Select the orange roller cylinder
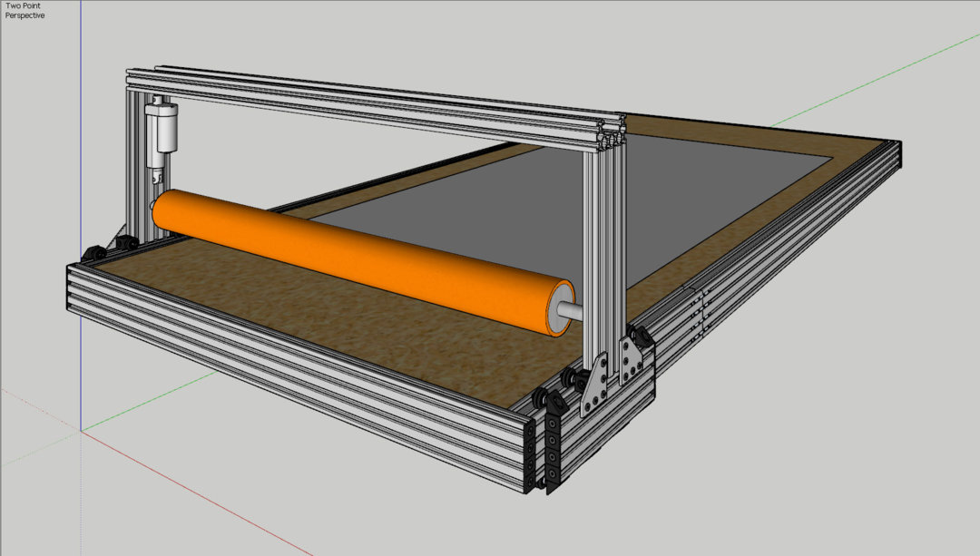 363,254
